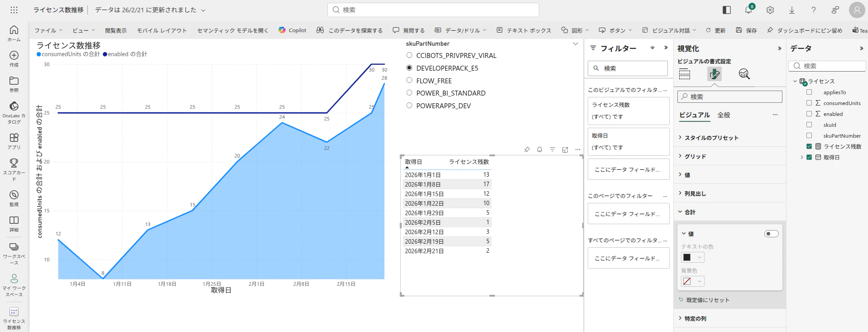Open 参照 folder icon in sidebar

(14, 84)
